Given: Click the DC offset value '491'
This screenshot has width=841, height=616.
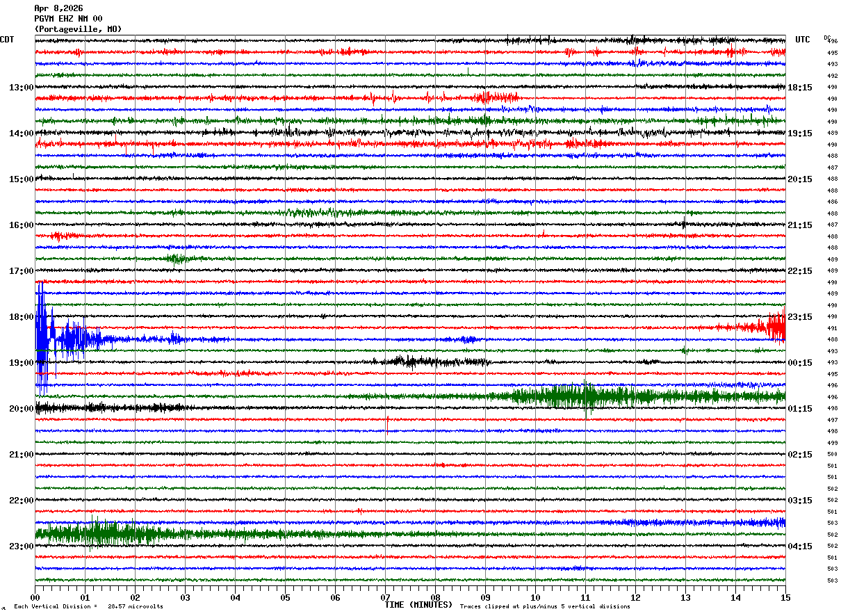Looking at the screenshot, I should pos(832,328).
